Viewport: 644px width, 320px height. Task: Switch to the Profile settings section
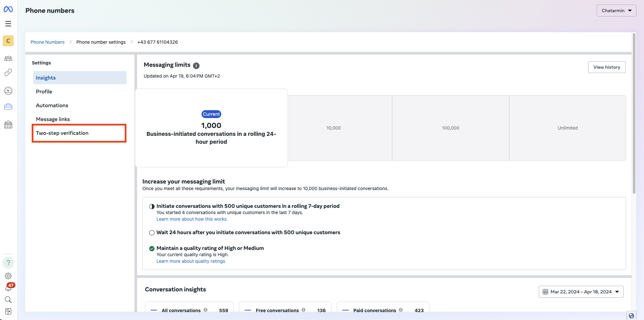pos(44,92)
